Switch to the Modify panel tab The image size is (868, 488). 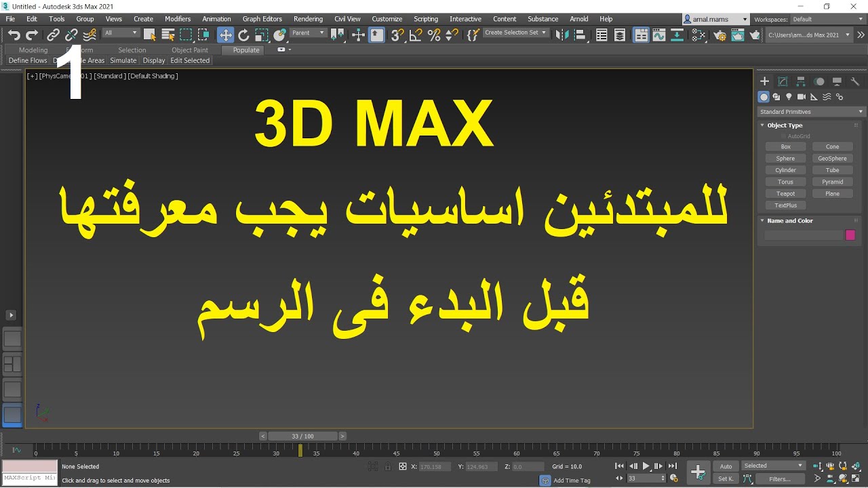[x=783, y=81]
